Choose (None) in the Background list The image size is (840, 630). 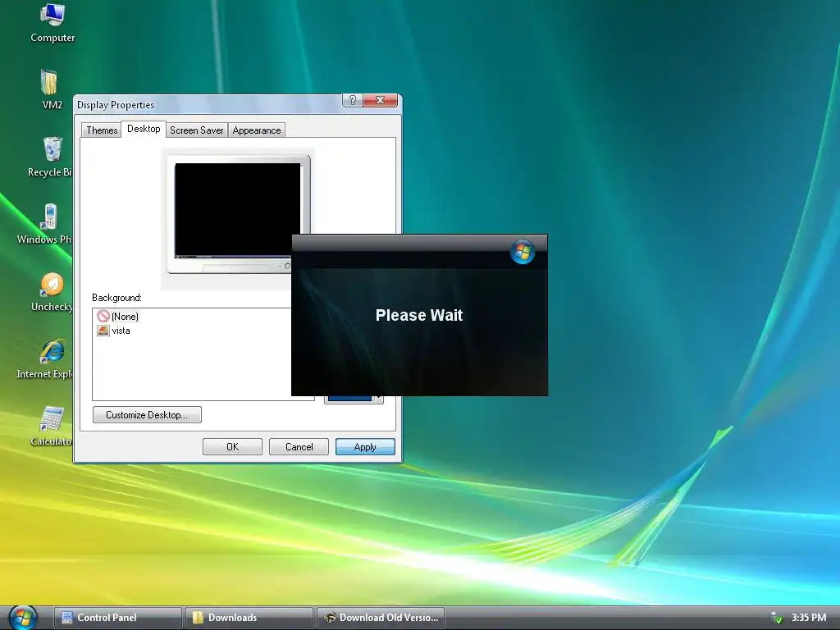(118, 316)
